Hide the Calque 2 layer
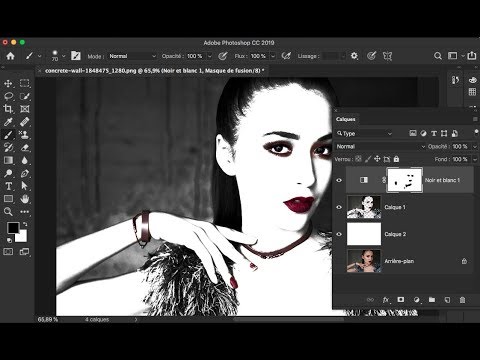This screenshot has height=360, width=480. pyautogui.click(x=339, y=234)
